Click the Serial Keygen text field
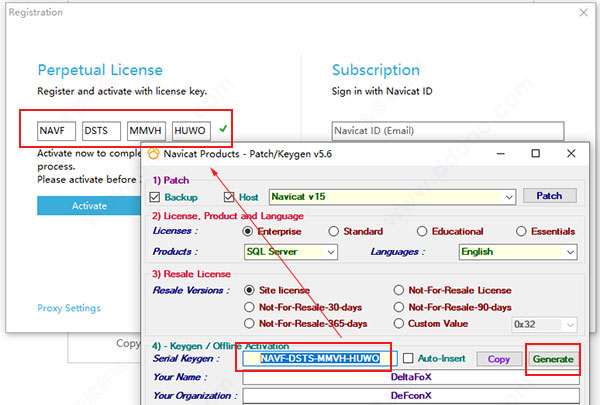 (x=320, y=359)
